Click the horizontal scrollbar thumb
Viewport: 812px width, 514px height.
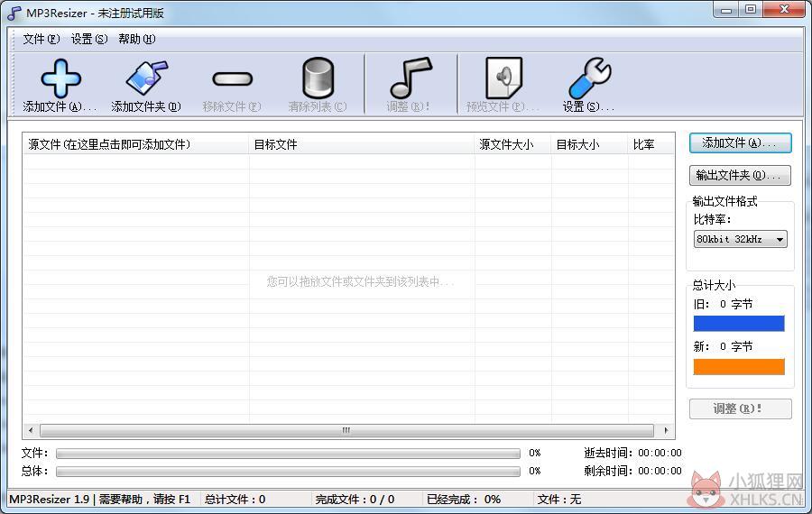coord(346,430)
